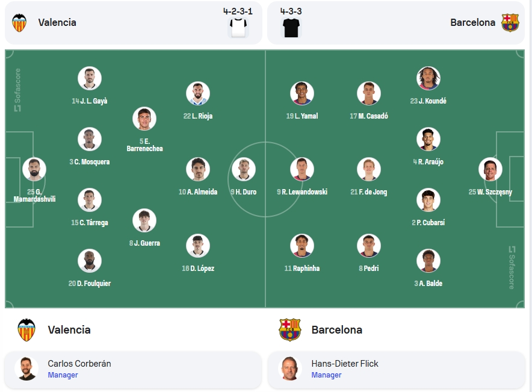532x392 pixels.
Task: Click the Manager link under Hans-Dieter Flick
Action: (326, 375)
